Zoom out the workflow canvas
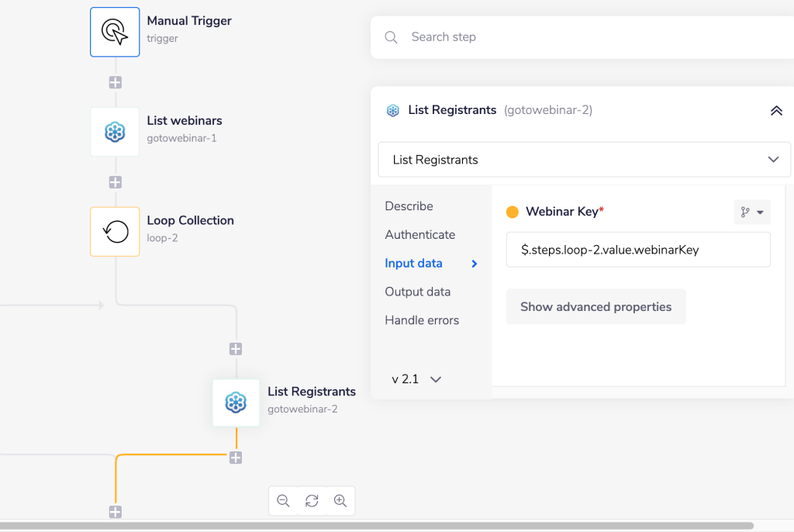Screen dimensions: 794x532 [283, 501]
